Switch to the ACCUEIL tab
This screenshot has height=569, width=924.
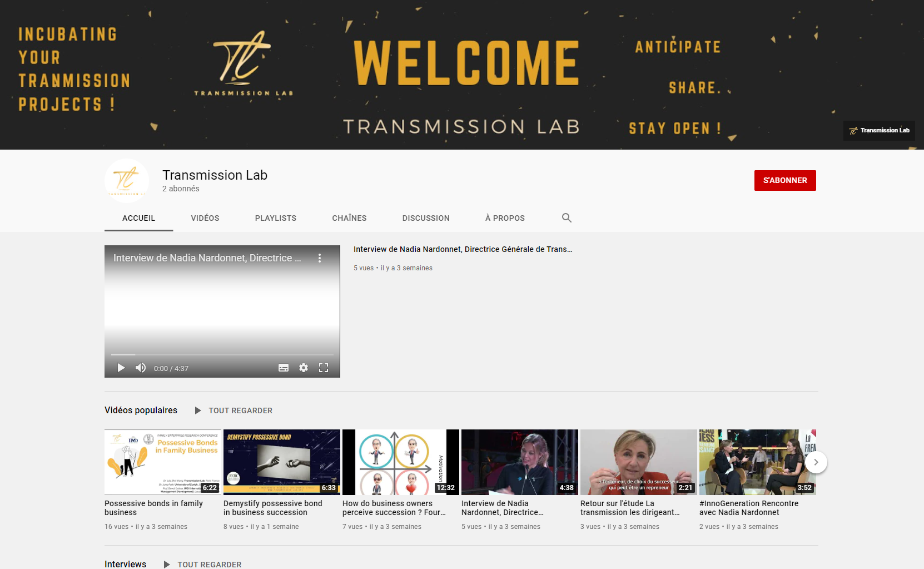coord(139,218)
